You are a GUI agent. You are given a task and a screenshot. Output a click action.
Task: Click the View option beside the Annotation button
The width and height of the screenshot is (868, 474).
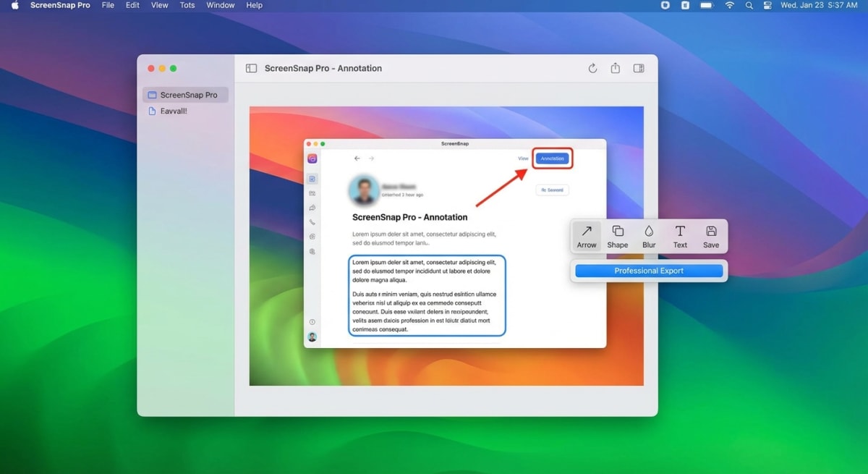tap(523, 158)
